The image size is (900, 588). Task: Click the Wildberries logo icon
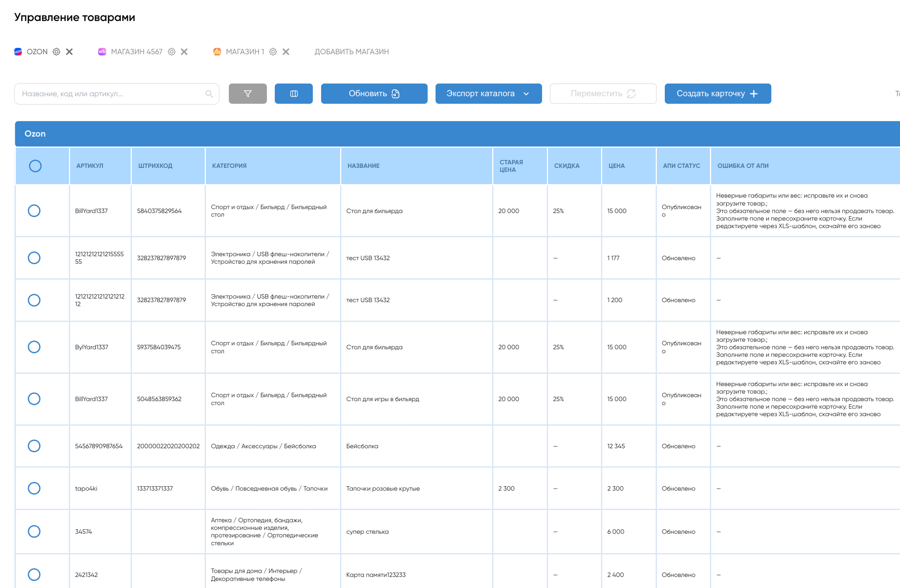click(102, 52)
